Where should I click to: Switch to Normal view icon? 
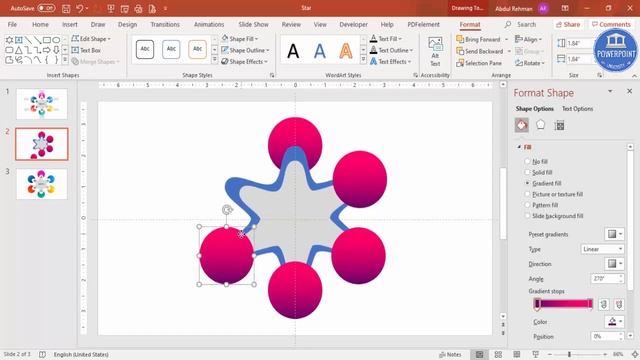click(480, 354)
